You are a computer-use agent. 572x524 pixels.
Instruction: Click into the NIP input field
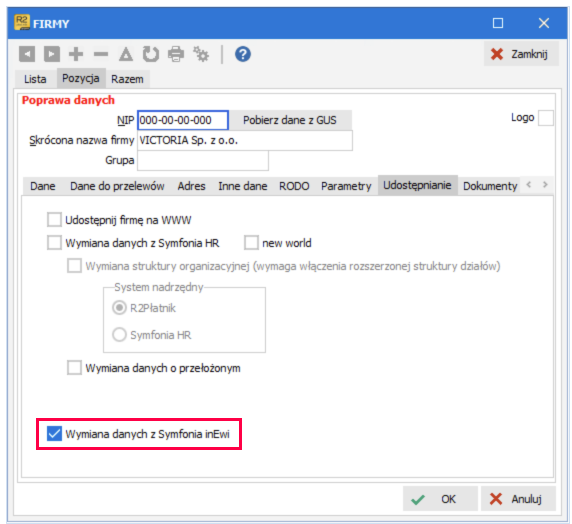click(x=183, y=120)
